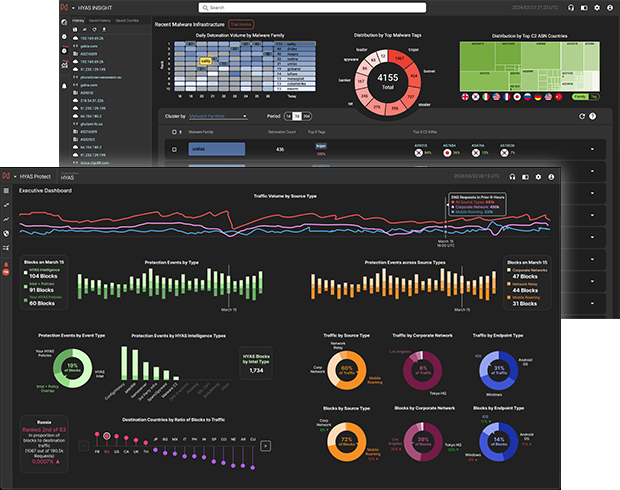Click upload icon in Insight history toolbar
The image size is (620, 490).
104,30
